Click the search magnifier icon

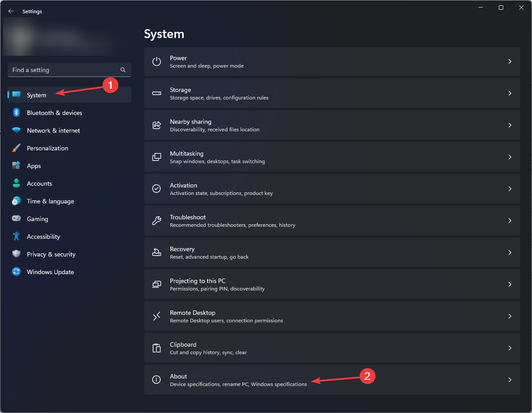pos(123,70)
